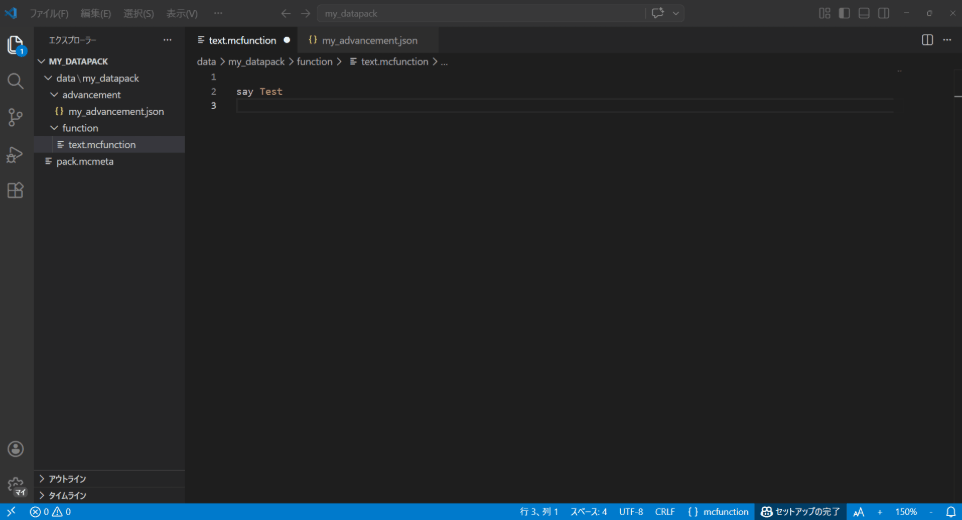962x520 pixels.
Task: Click the Copilot setup status item
Action: 800,511
